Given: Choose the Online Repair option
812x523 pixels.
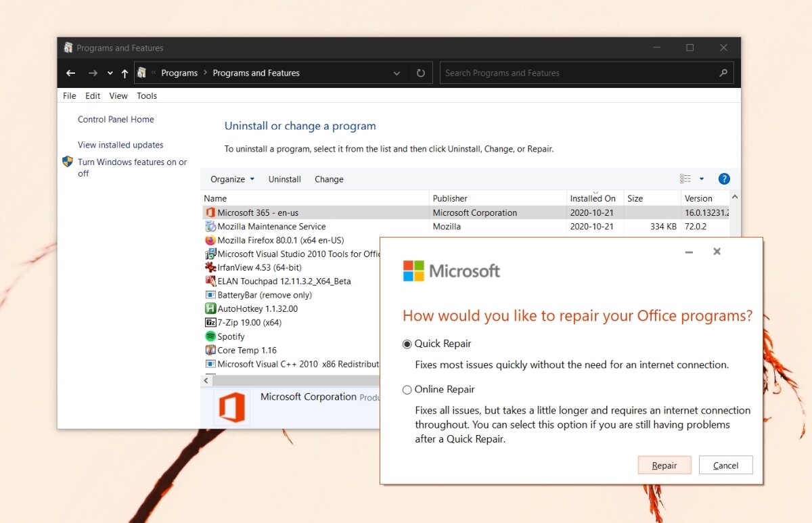Looking at the screenshot, I should pyautogui.click(x=407, y=390).
